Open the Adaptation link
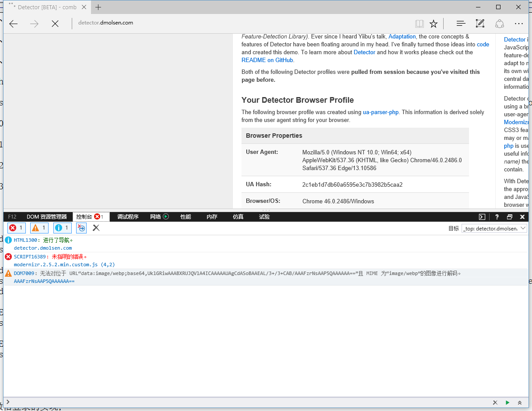The width and height of the screenshot is (532, 411). (402, 36)
